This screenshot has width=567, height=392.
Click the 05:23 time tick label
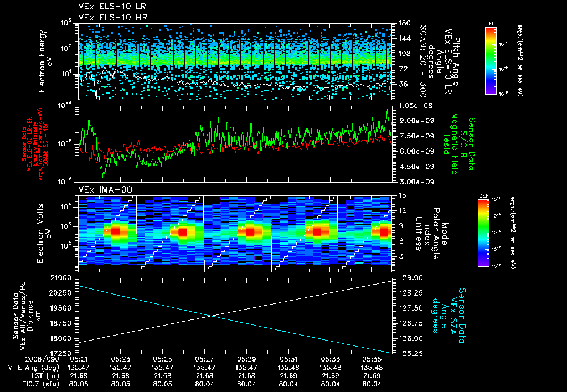(x=120, y=359)
